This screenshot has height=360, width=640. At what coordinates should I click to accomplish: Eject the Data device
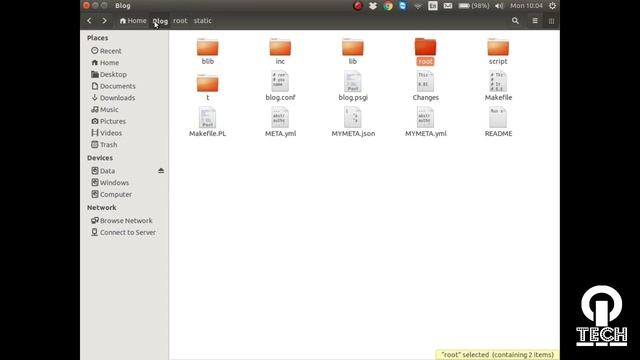161,171
